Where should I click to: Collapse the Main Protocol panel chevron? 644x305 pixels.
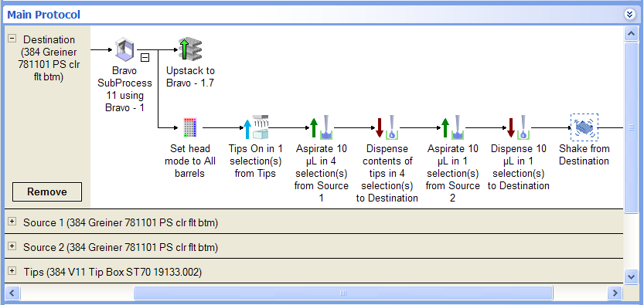pos(629,15)
